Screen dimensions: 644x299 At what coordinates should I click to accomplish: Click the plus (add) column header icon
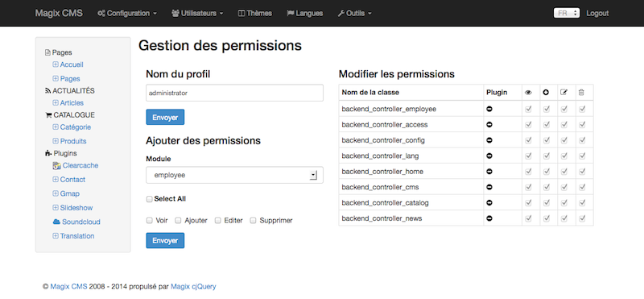click(546, 93)
